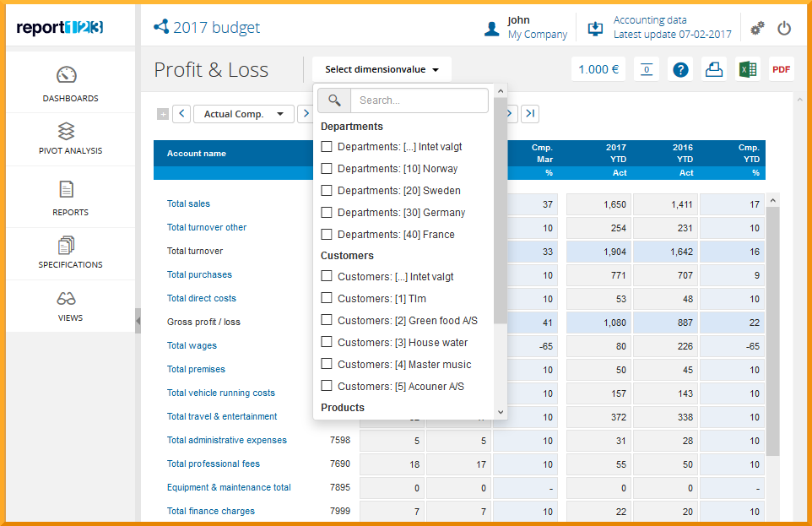
Task: Go to Dashboards section
Action: [70, 84]
